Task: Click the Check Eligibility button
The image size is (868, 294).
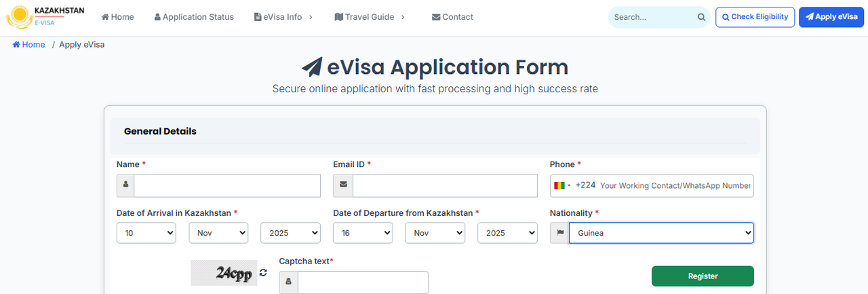Action: pos(755,17)
